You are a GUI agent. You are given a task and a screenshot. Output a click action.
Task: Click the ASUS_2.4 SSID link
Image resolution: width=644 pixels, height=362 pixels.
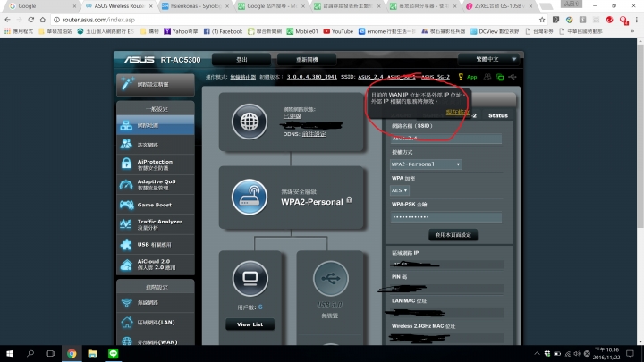[370, 77]
